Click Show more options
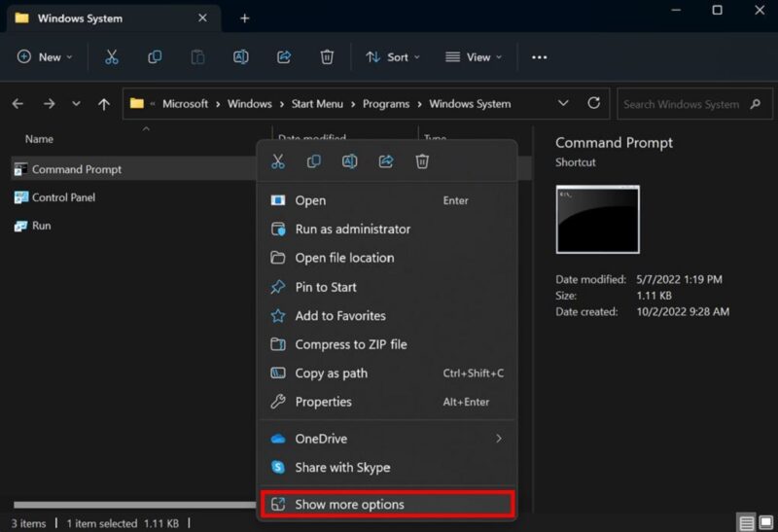This screenshot has width=778, height=532. tap(387, 504)
